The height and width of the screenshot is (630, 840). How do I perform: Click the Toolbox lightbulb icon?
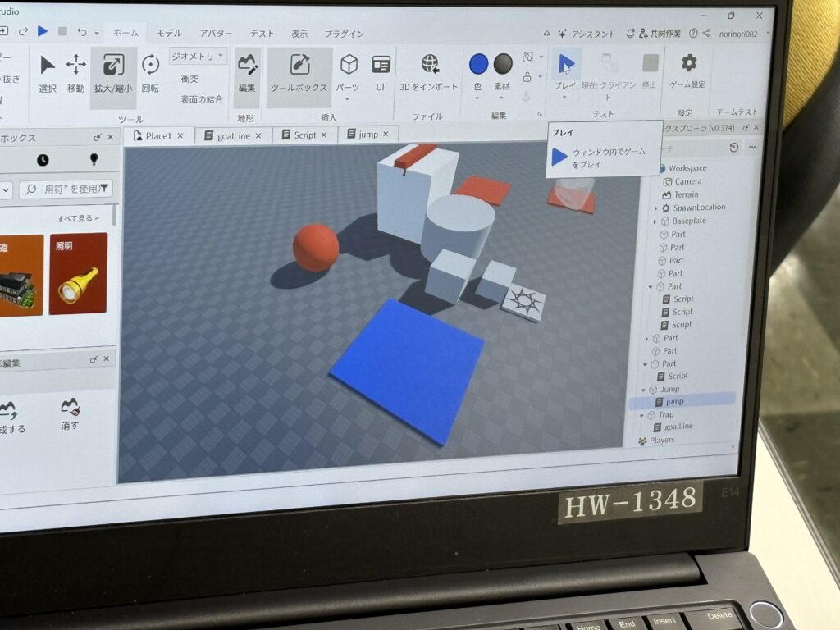pyautogui.click(x=94, y=159)
